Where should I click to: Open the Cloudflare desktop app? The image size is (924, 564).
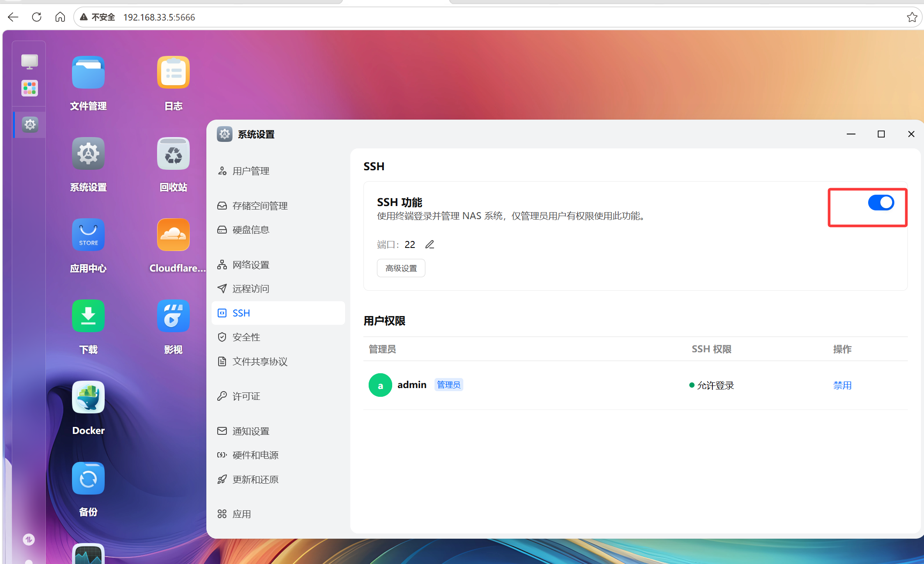pyautogui.click(x=173, y=235)
